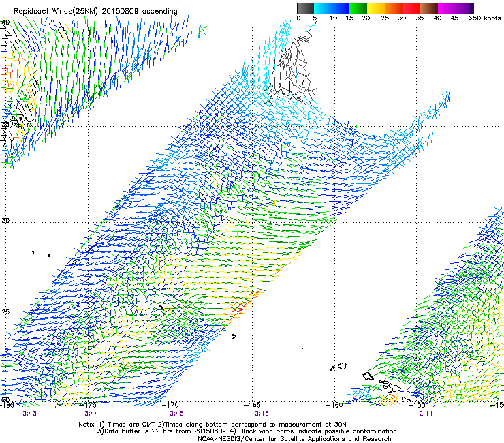This screenshot has height=443, width=504.
Task: Click the "3)Data buffer is 22 hrs" note line
Action: [x=247, y=431]
